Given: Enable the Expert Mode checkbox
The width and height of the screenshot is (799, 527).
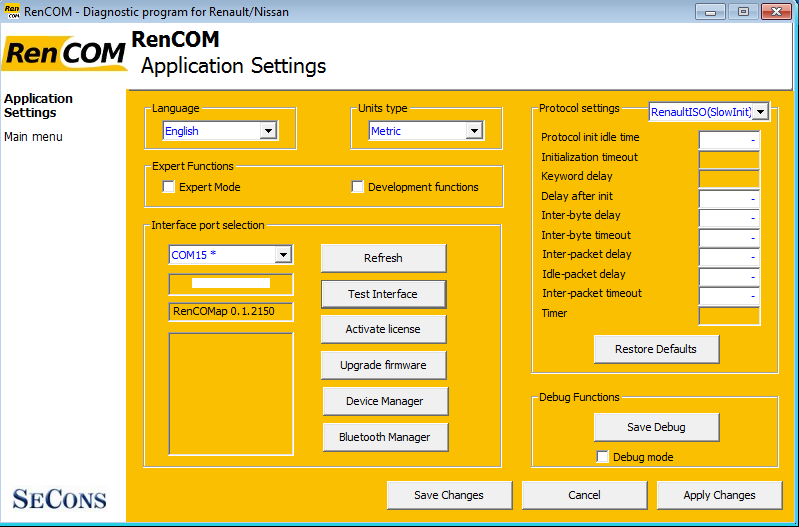Looking at the screenshot, I should point(169,187).
